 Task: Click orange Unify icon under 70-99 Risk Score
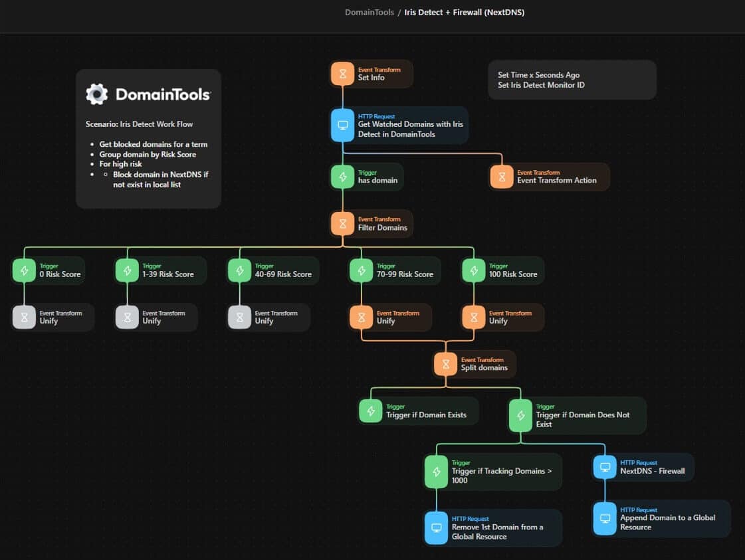(x=362, y=318)
